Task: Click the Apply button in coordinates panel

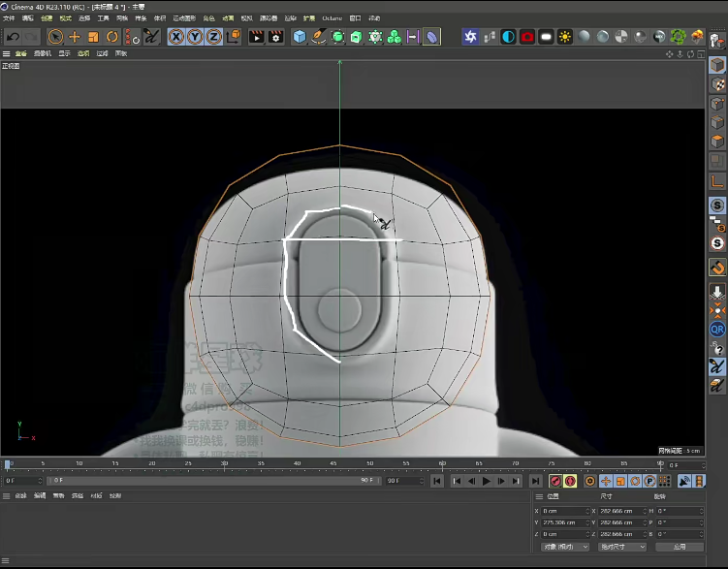Action: coord(680,547)
